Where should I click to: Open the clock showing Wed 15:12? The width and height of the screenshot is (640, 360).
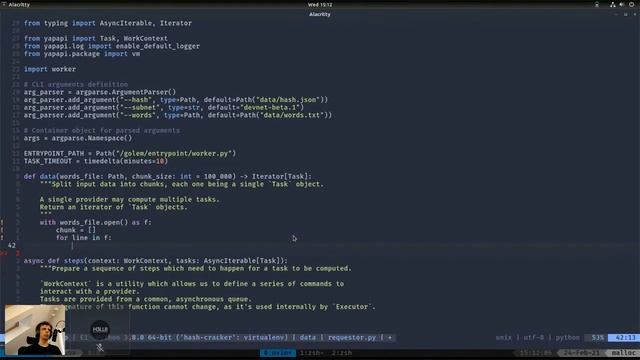320,4
